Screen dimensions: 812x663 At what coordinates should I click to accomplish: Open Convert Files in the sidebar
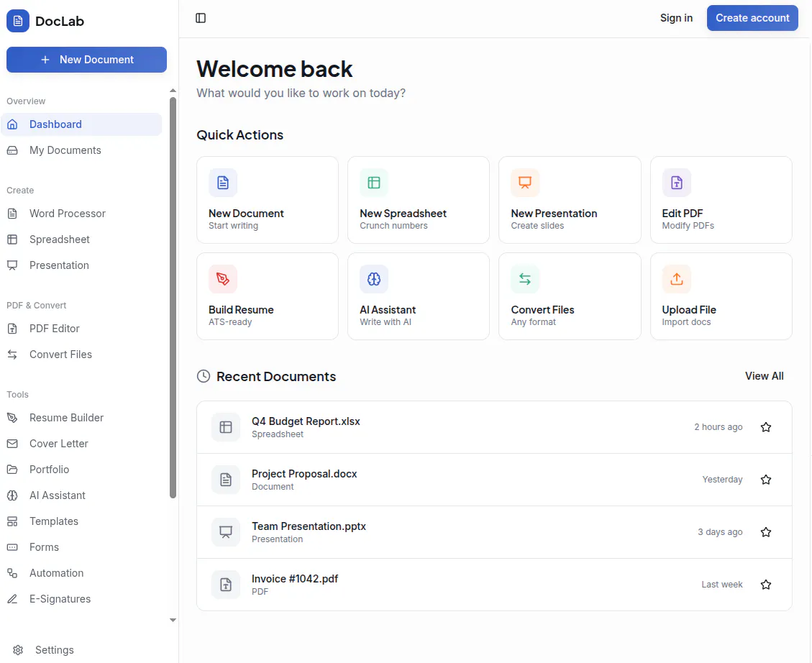point(81,355)
